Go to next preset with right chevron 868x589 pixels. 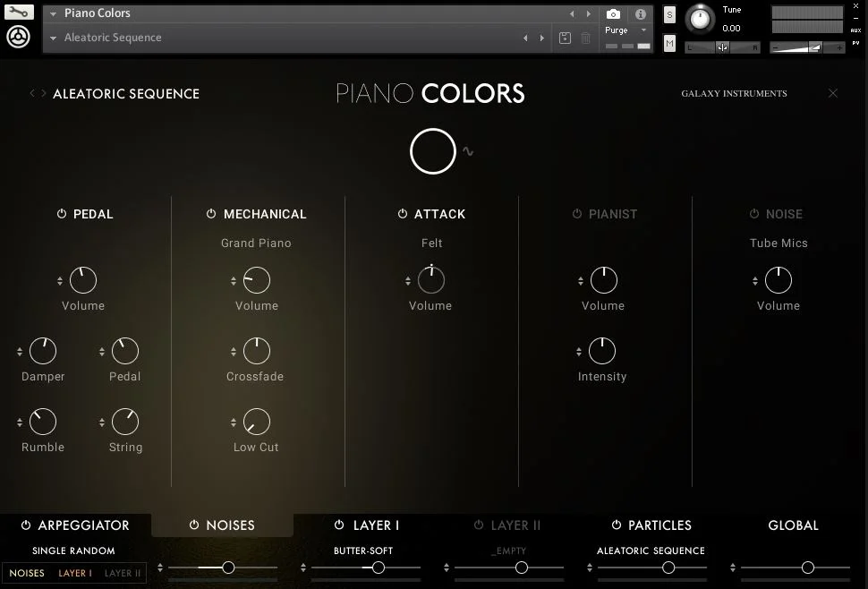tap(43, 93)
